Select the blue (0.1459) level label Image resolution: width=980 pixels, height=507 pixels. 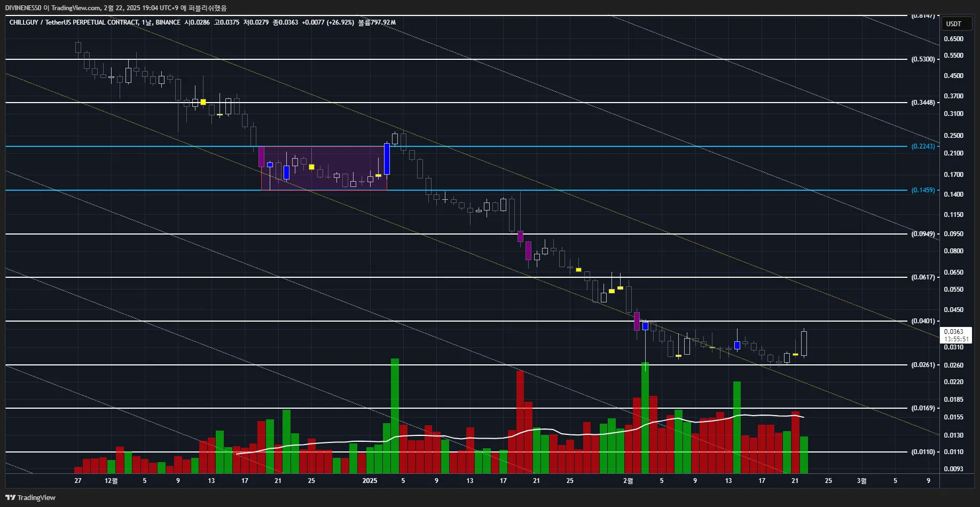click(x=923, y=190)
